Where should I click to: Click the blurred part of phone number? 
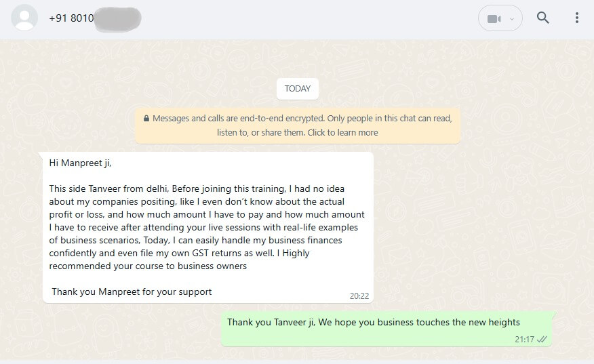pos(118,18)
